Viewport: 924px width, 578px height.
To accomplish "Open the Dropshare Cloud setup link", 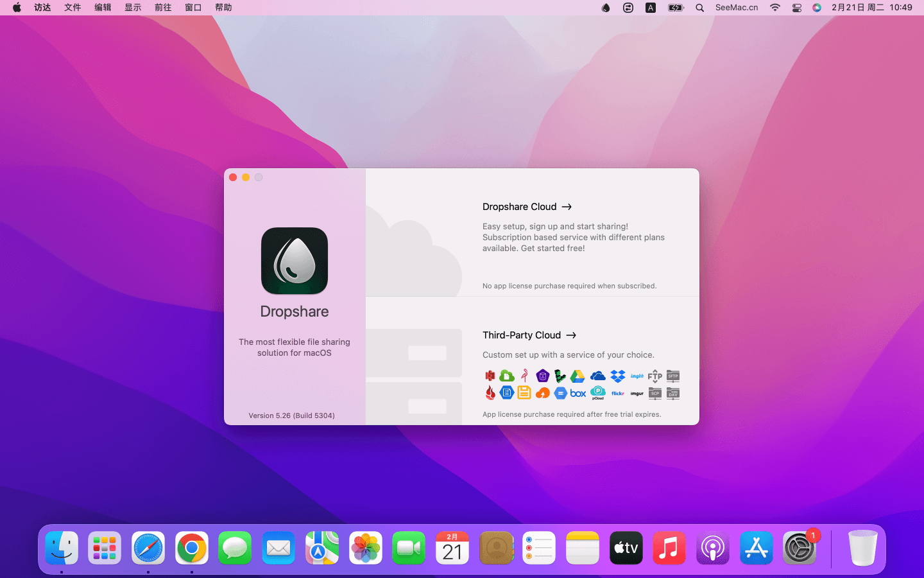I will click(527, 207).
